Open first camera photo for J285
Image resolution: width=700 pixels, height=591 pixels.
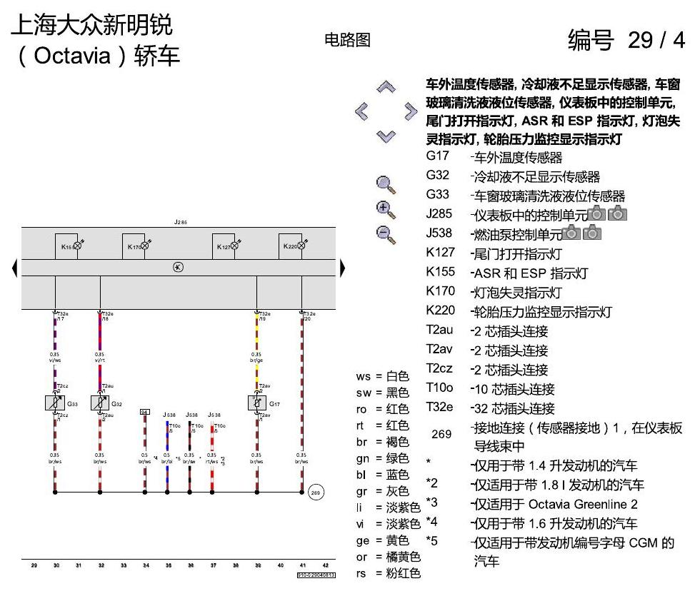(597, 213)
